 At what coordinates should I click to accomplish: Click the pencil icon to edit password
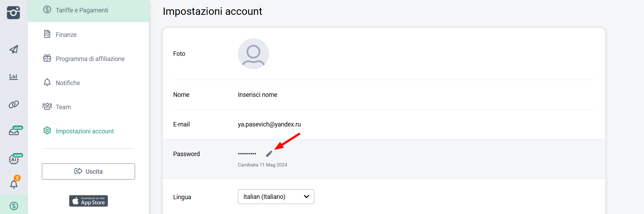269,154
